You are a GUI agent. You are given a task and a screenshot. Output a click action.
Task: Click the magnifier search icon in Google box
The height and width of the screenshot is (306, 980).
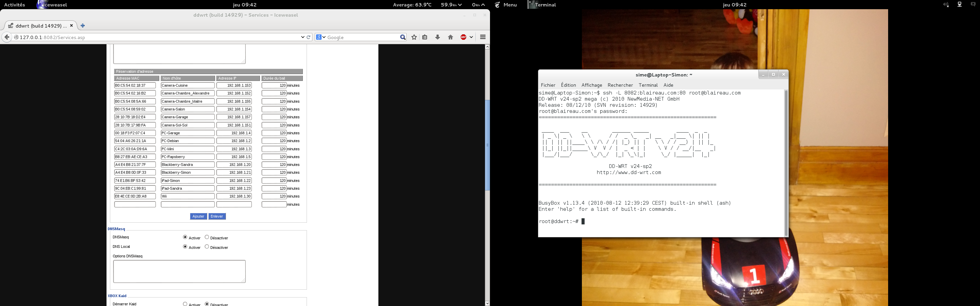point(403,37)
